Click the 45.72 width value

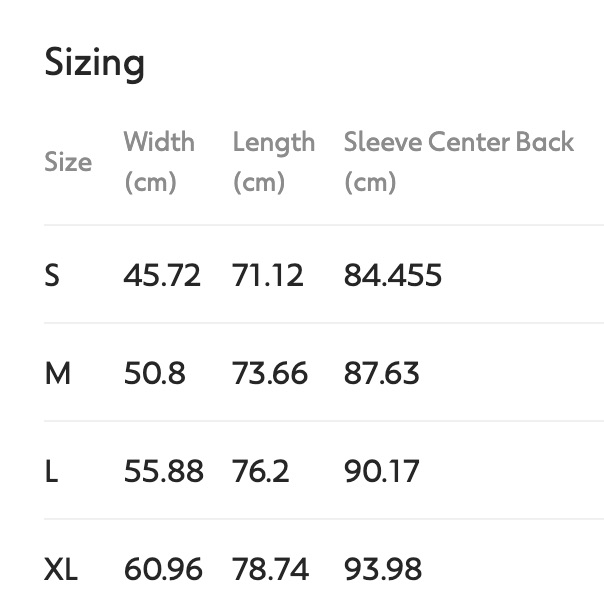click(162, 275)
